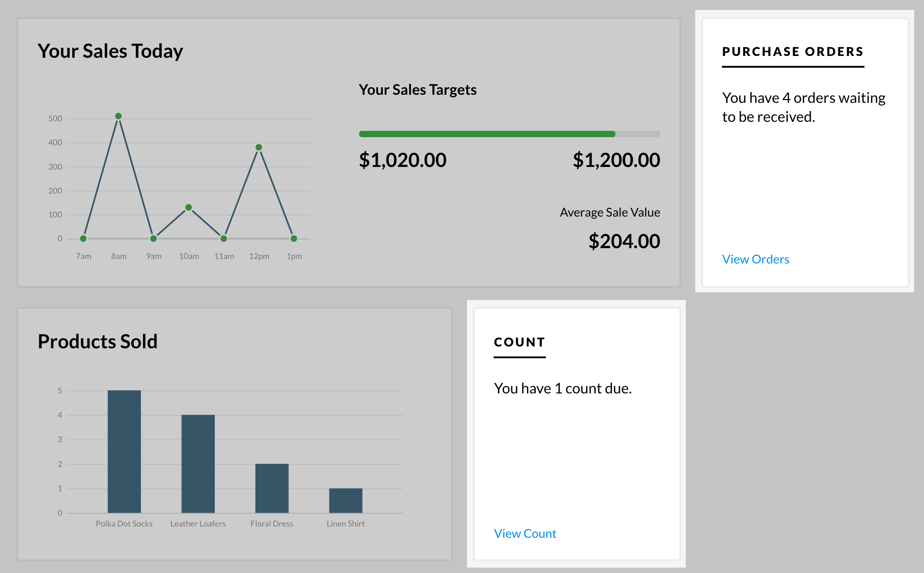This screenshot has width=924, height=573.
Task: Click the 10am data point on chart
Action: pyautogui.click(x=189, y=208)
